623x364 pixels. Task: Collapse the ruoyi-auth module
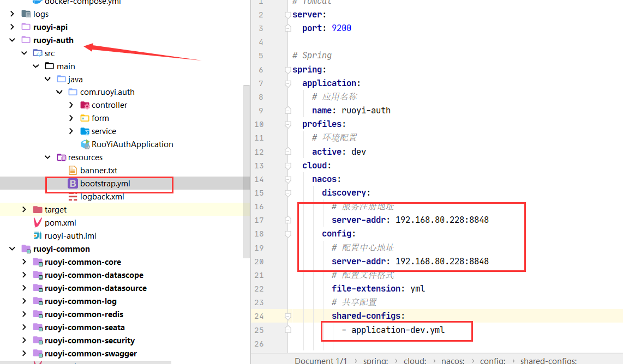click(x=12, y=40)
